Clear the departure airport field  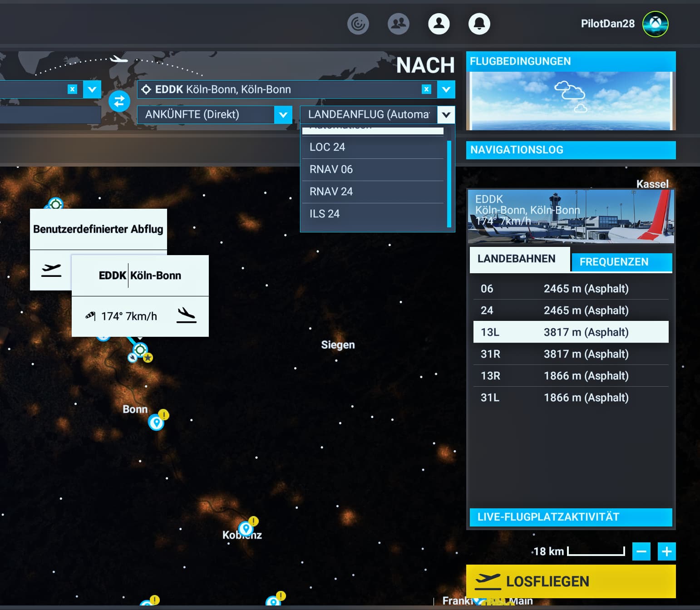[72, 89]
